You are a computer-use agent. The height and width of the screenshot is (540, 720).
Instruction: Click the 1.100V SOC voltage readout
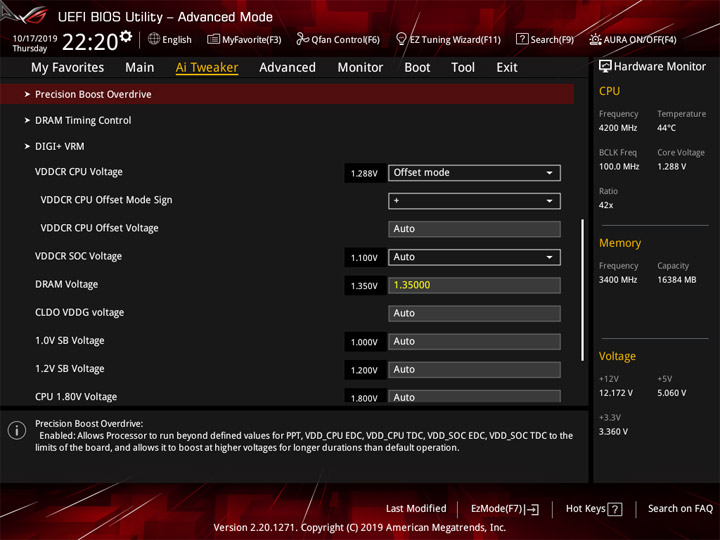365,258
